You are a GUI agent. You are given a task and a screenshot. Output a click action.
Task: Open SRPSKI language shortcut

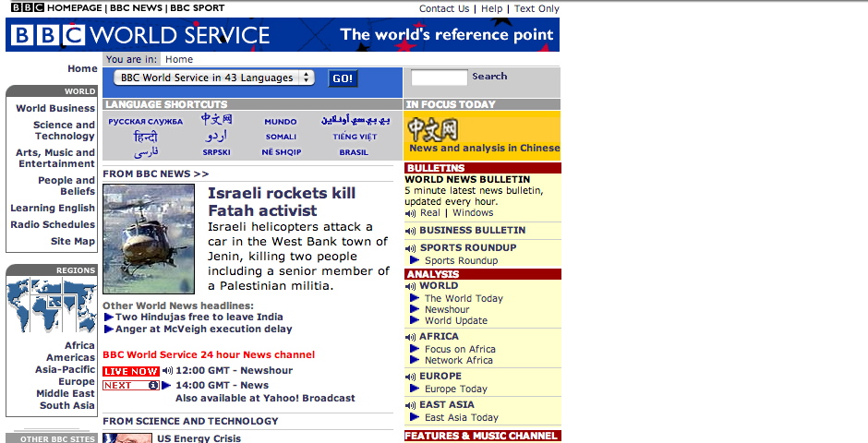click(216, 152)
